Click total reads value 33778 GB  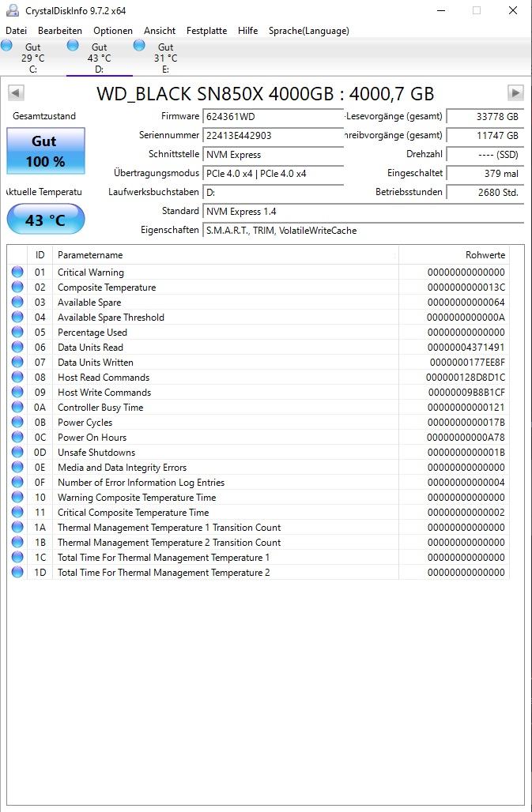click(485, 117)
